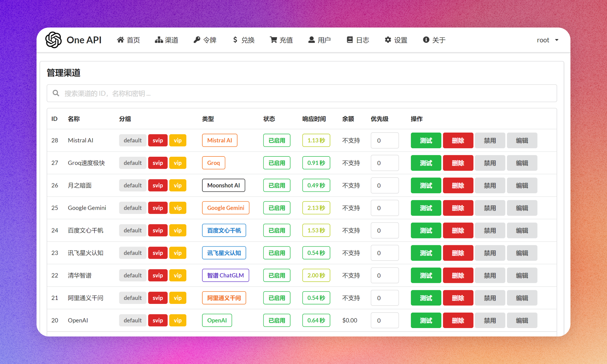607x364 pixels.
Task: Open the 关于 menu item
Action: coord(434,40)
